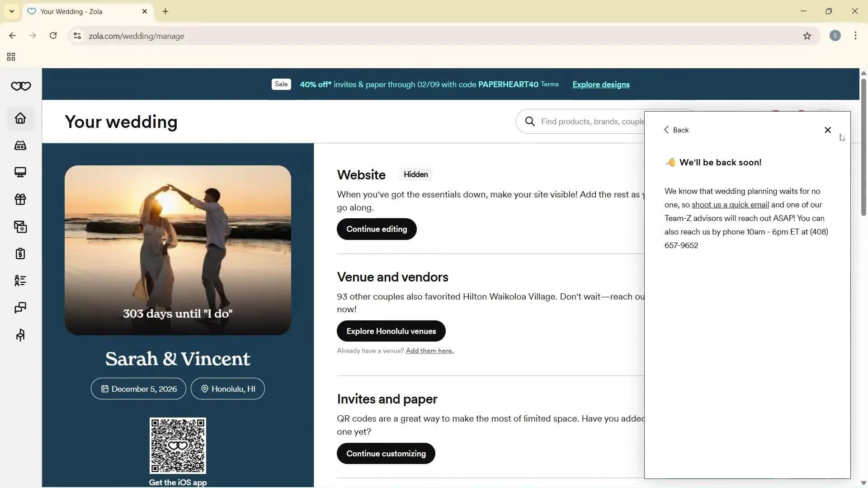
Task: Select the Home icon in the sidebar
Action: (x=20, y=118)
